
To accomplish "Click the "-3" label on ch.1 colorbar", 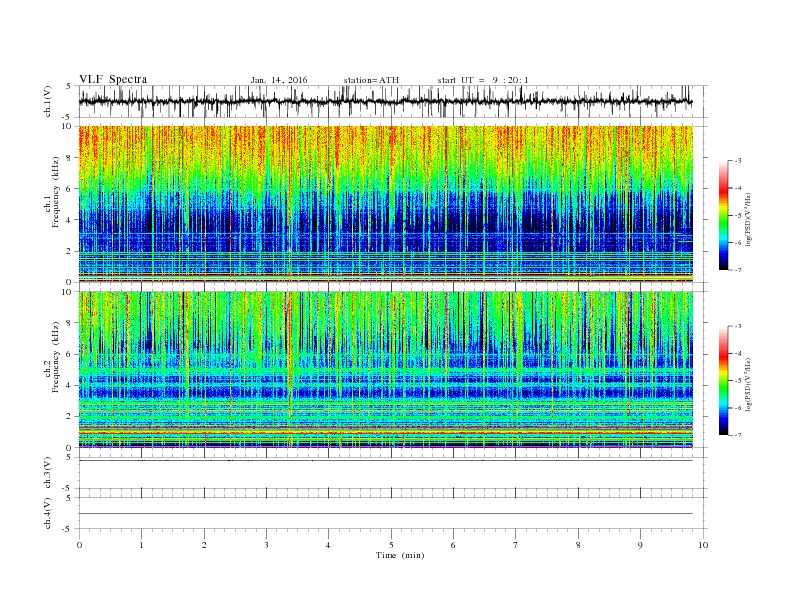I will (x=738, y=161).
